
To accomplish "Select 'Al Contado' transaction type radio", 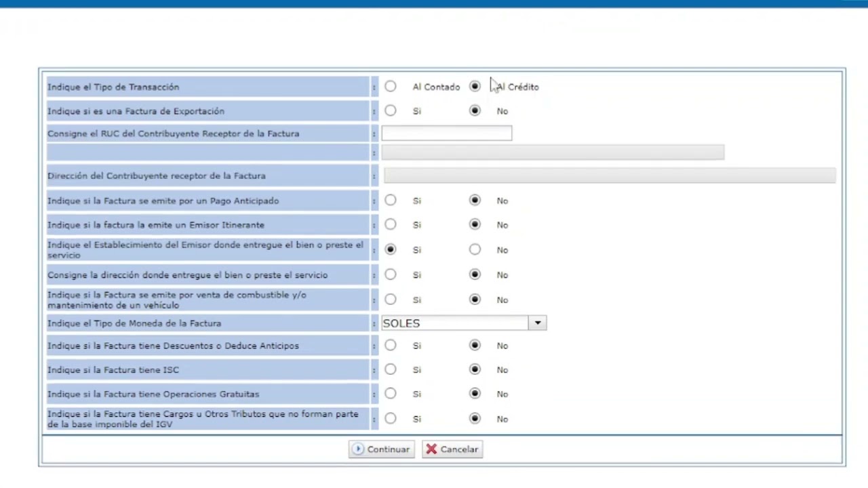I will [x=391, y=87].
